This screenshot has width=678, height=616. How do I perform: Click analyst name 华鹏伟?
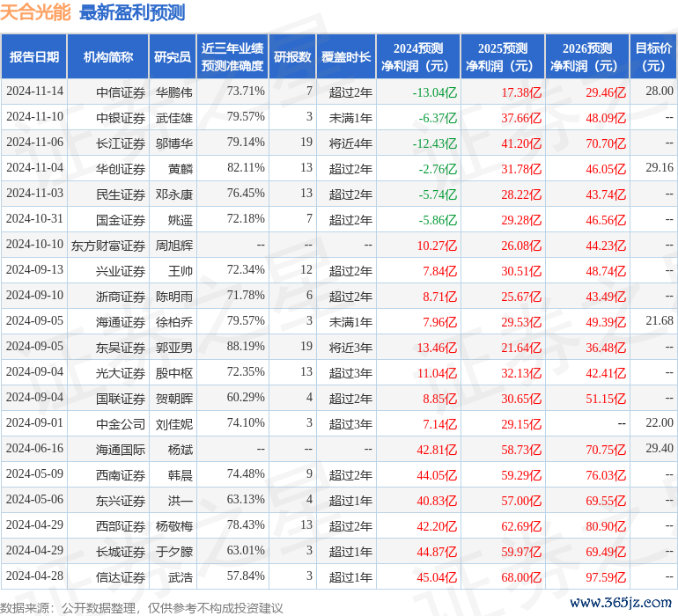tap(173, 92)
